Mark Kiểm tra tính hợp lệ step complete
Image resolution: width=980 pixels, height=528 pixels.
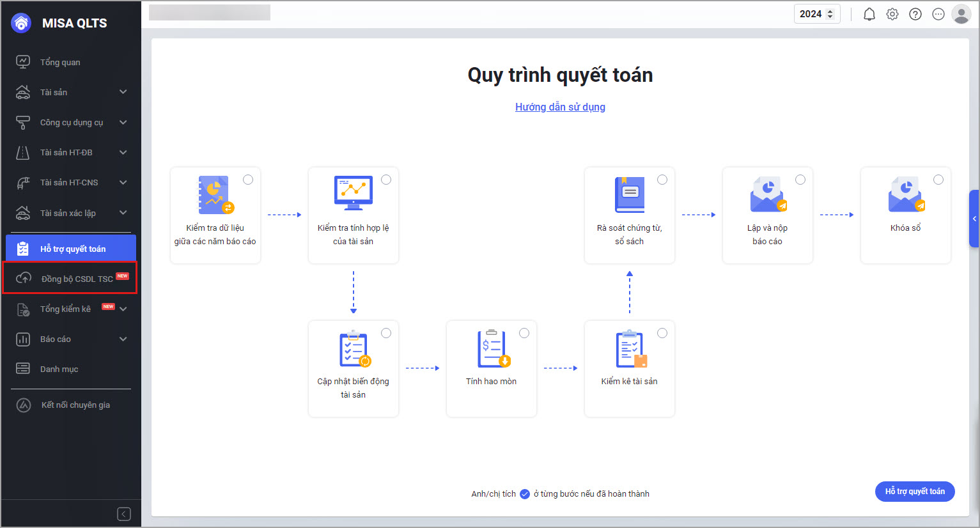[386, 180]
